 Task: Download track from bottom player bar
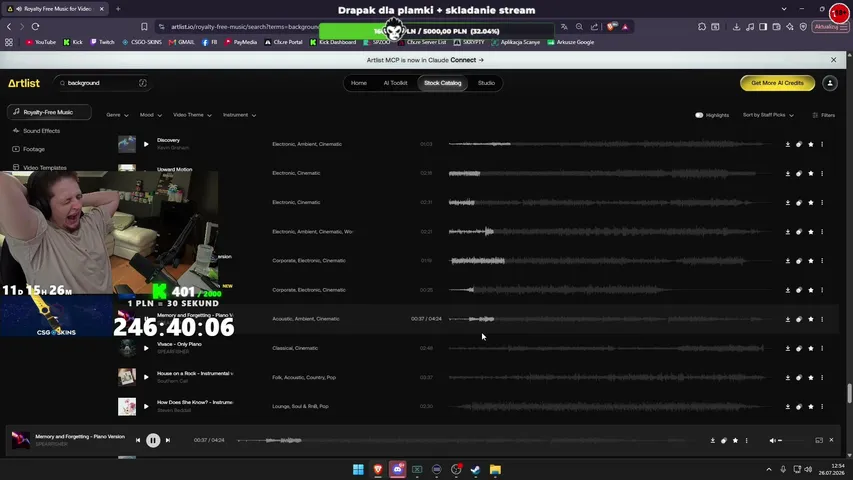coord(712,440)
